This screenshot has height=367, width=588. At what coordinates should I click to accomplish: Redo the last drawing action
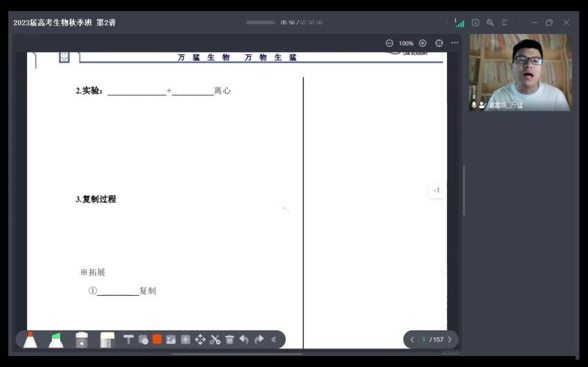[x=259, y=339]
